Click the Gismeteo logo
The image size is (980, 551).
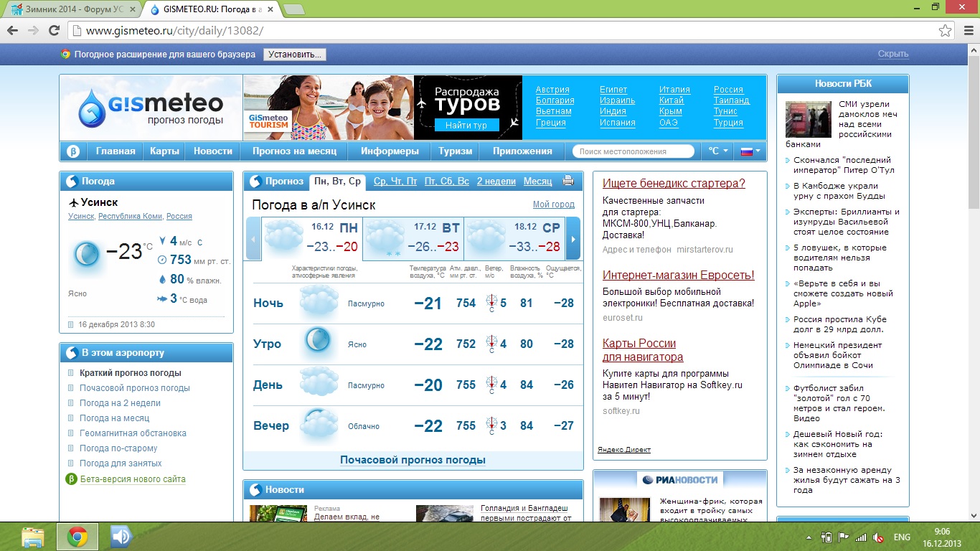pos(151,108)
